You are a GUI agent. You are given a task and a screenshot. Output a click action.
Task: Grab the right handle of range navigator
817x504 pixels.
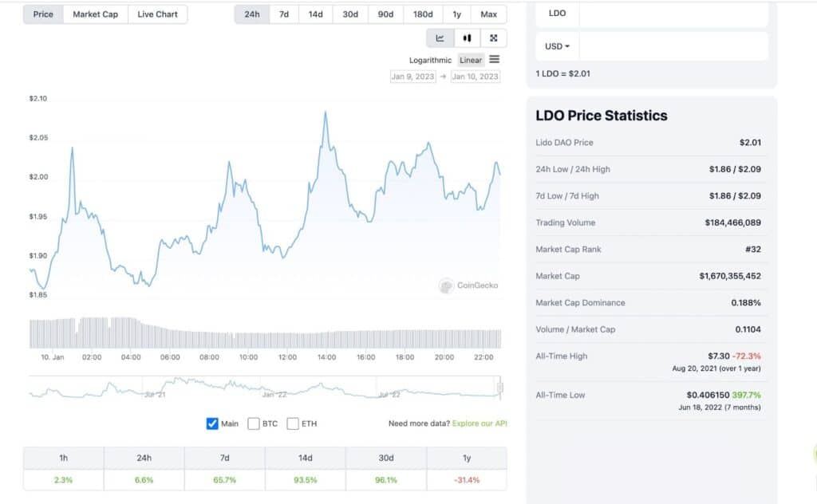point(500,388)
